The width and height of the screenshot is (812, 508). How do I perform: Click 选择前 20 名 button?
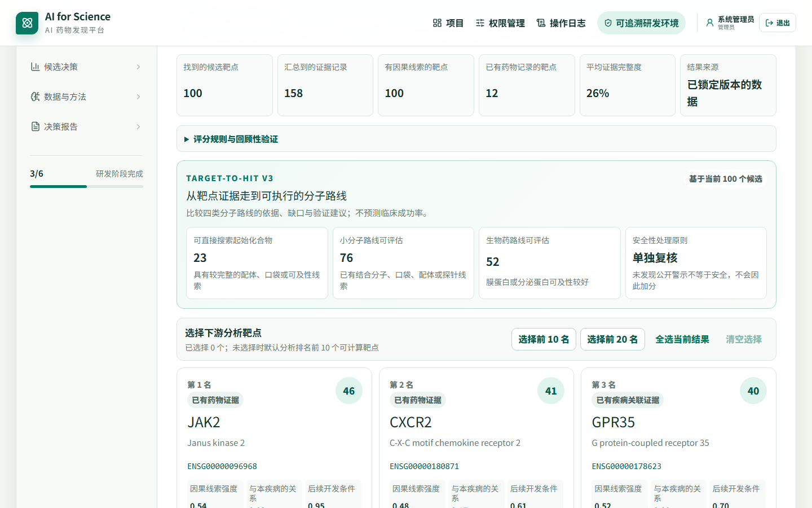tap(612, 339)
